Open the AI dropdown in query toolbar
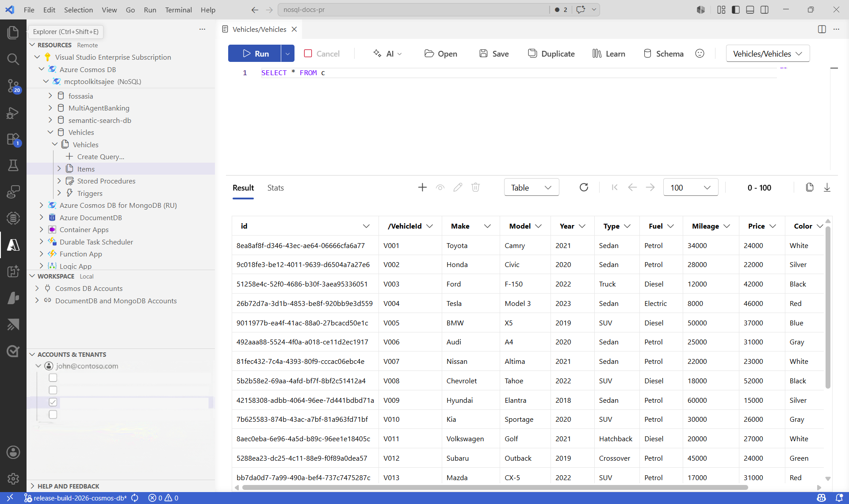The width and height of the screenshot is (849, 504). click(387, 53)
